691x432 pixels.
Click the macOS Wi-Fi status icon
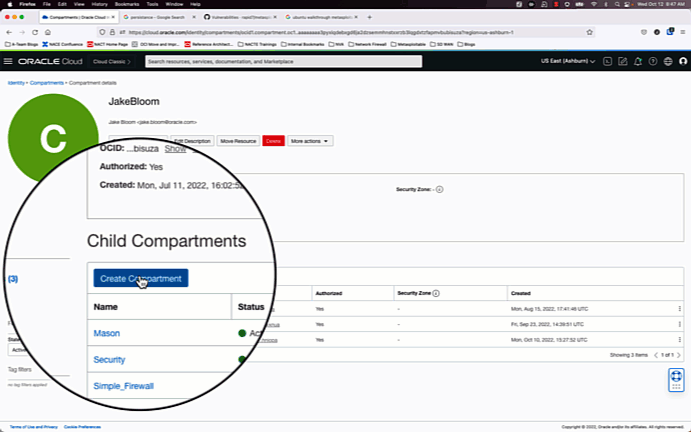point(594,4)
